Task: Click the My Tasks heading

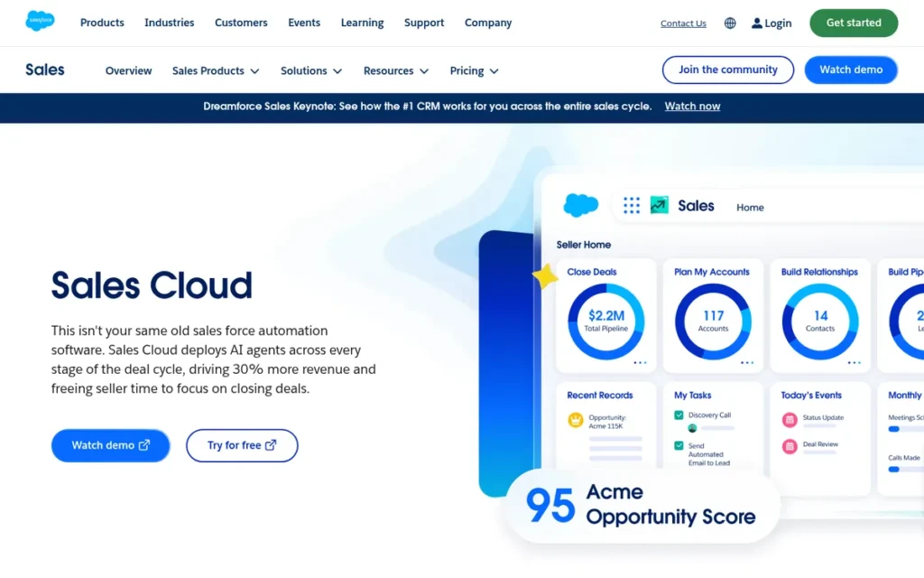Action: 692,396
